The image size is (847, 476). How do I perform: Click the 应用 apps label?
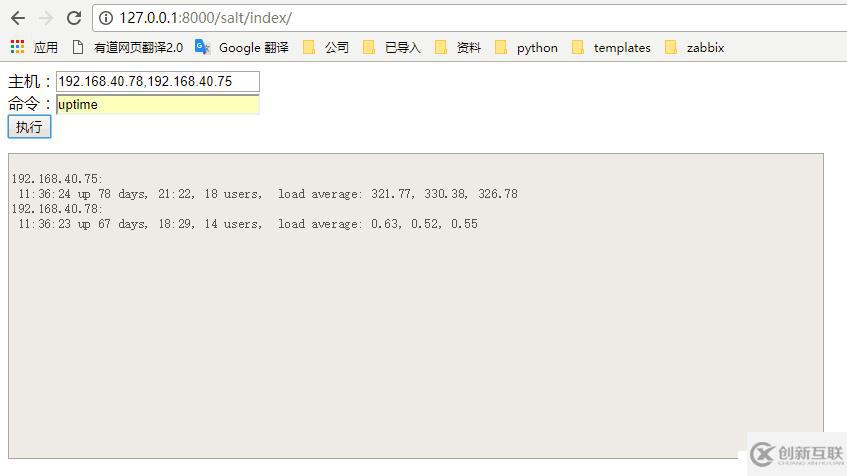point(45,48)
